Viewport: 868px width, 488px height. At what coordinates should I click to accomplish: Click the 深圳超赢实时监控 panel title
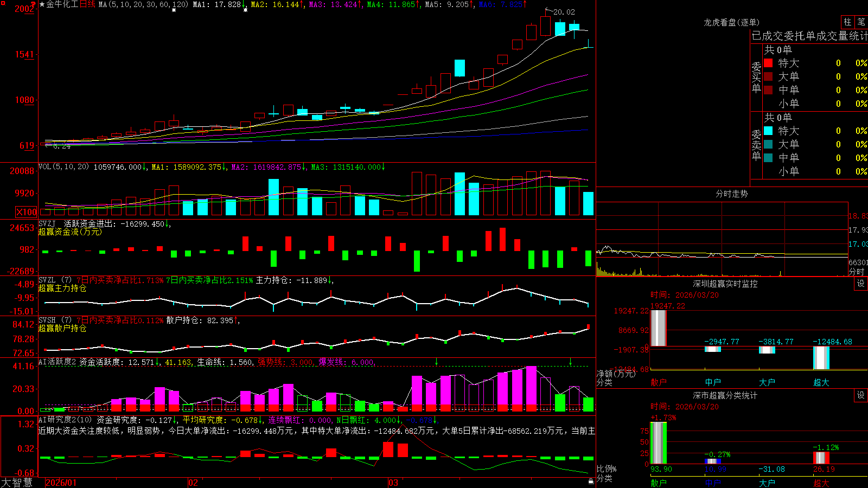click(x=725, y=284)
